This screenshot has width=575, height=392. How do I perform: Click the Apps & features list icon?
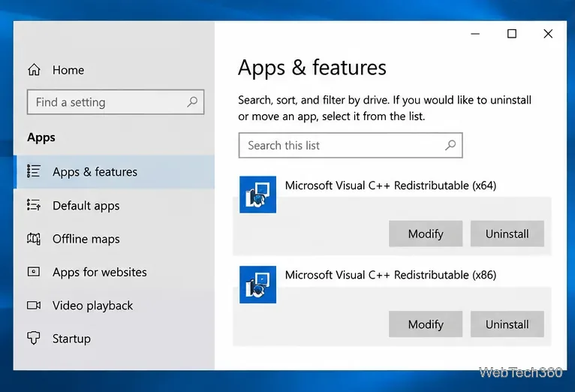coord(34,171)
